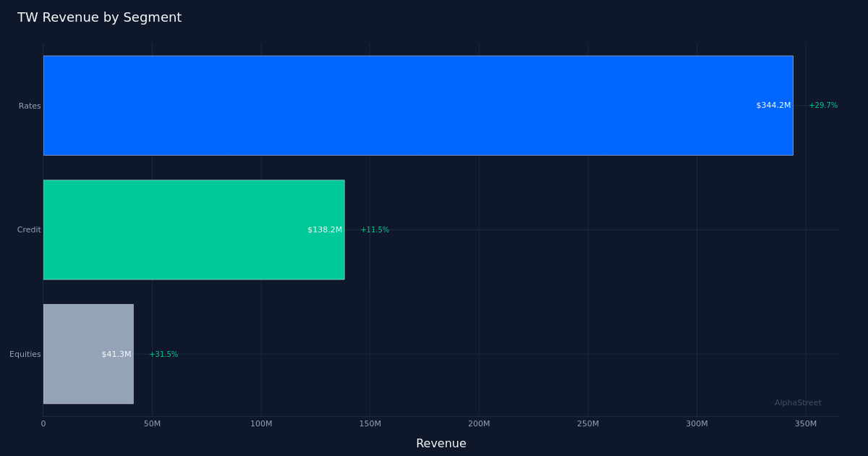Click the $41.3M value label
The width and height of the screenshot is (868, 456).
coord(116,355)
